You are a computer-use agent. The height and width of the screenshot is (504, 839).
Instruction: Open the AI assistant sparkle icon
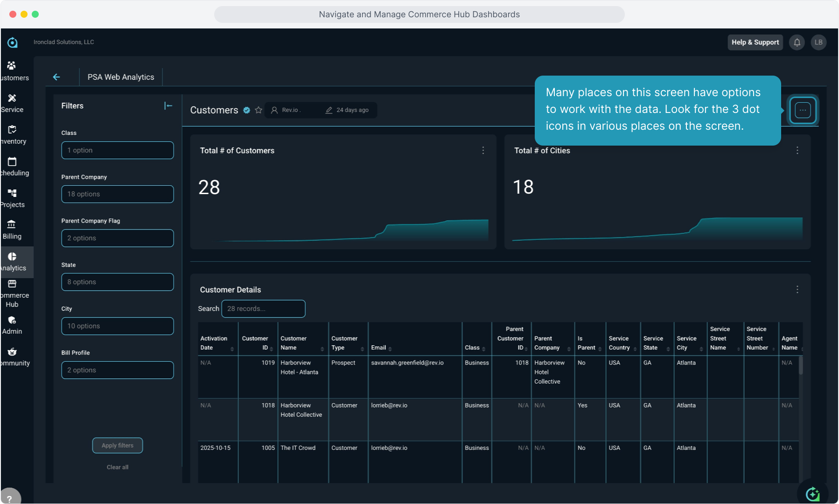(812, 494)
